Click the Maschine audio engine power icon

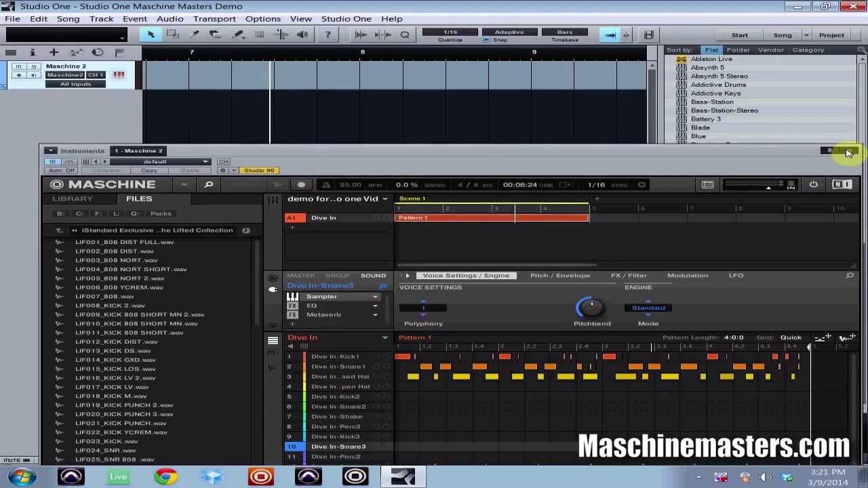(x=814, y=184)
